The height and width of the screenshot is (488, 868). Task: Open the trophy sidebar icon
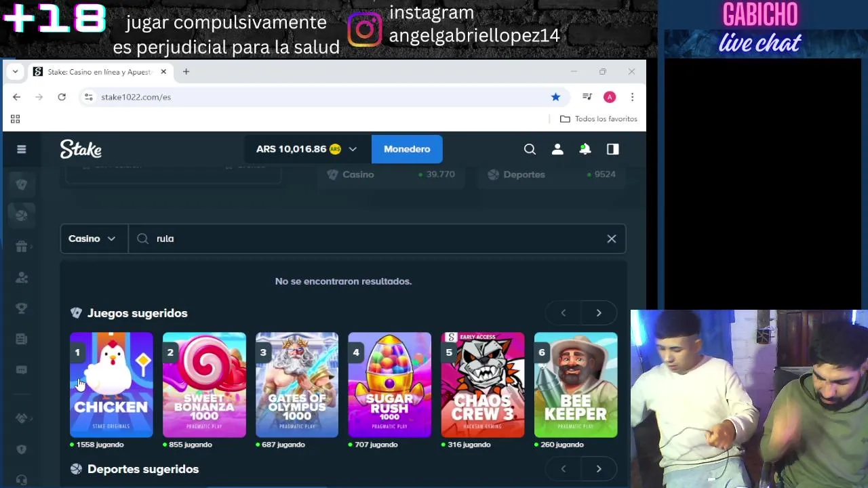(22, 308)
